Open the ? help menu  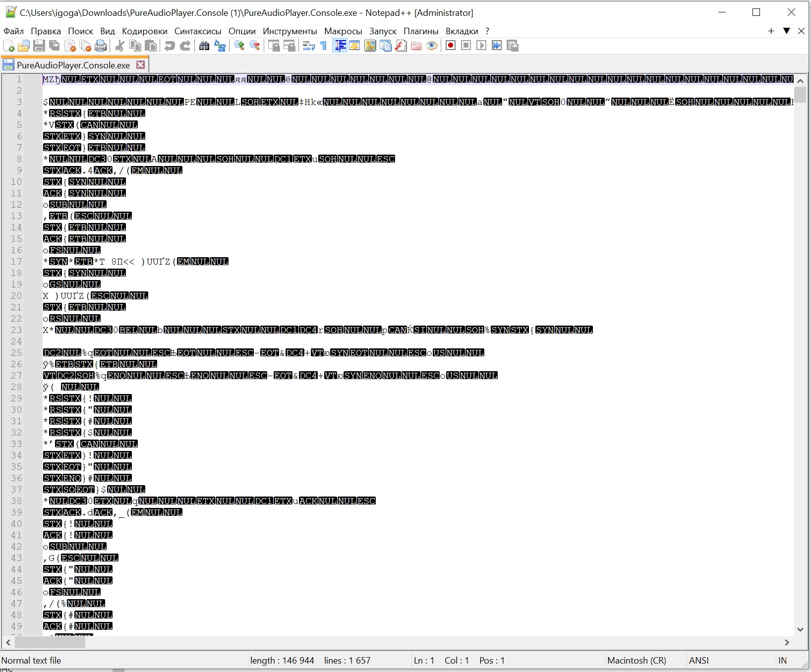point(487,31)
